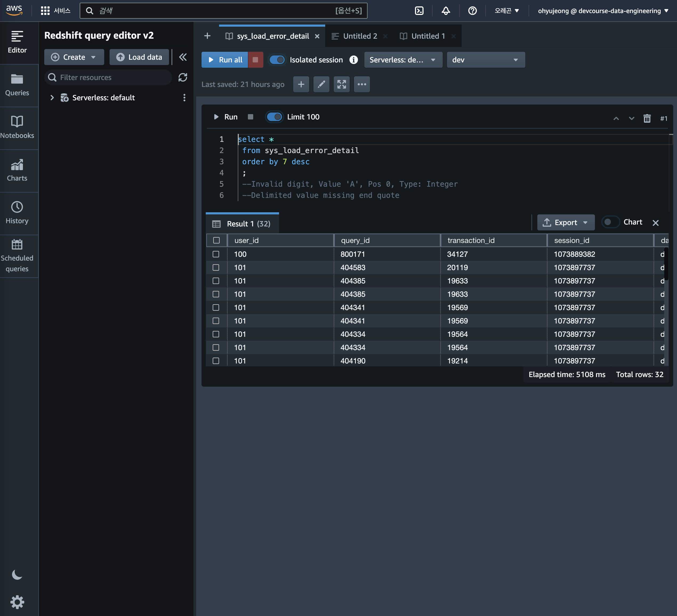Go to Notebooks in the sidebar

pyautogui.click(x=17, y=128)
